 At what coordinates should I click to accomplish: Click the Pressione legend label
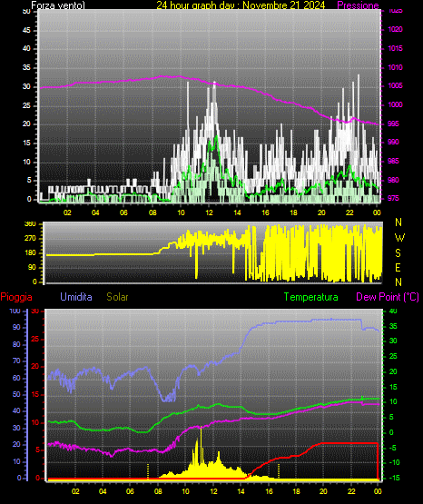(358, 5)
